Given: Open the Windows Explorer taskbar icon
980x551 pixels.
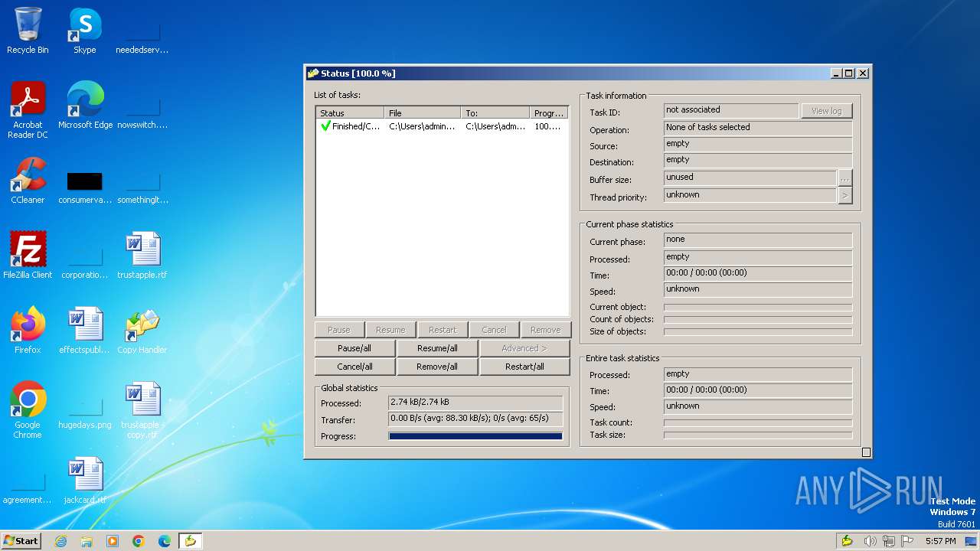Looking at the screenshot, I should point(87,541).
